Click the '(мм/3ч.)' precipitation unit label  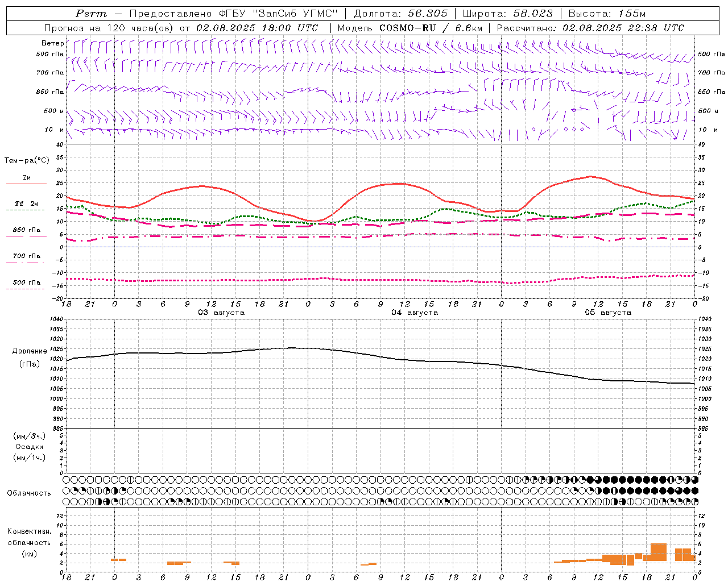coord(30,436)
